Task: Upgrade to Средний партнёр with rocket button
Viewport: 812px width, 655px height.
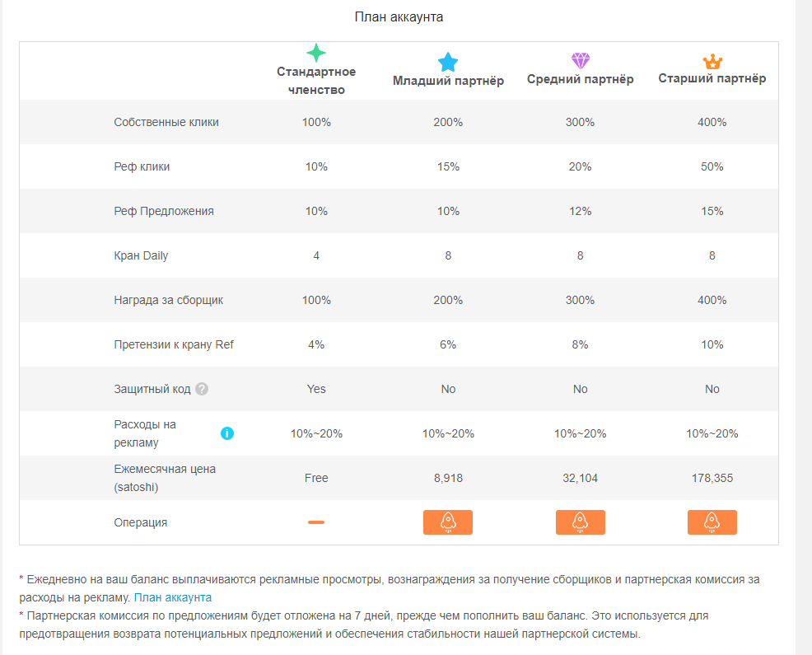Action: click(581, 522)
